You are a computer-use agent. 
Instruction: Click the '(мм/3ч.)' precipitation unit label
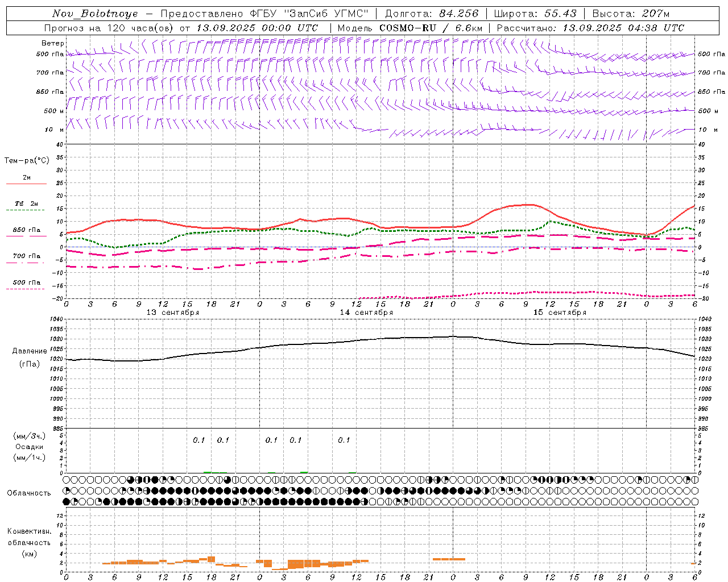[30, 436]
